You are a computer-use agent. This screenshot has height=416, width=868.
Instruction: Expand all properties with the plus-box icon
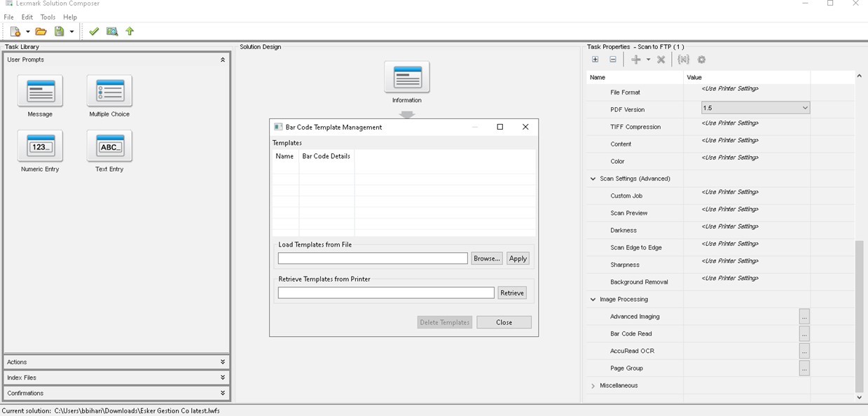[x=595, y=60]
